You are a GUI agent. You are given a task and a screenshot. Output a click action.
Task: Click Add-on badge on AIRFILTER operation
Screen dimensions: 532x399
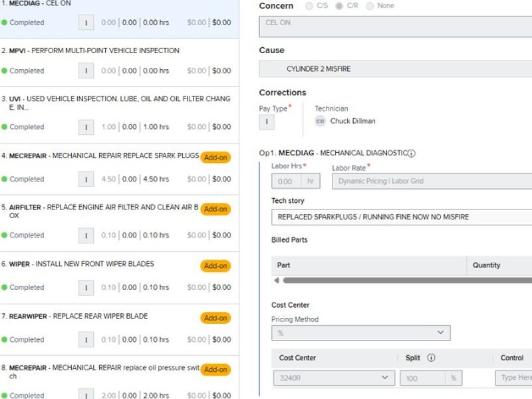click(x=215, y=209)
